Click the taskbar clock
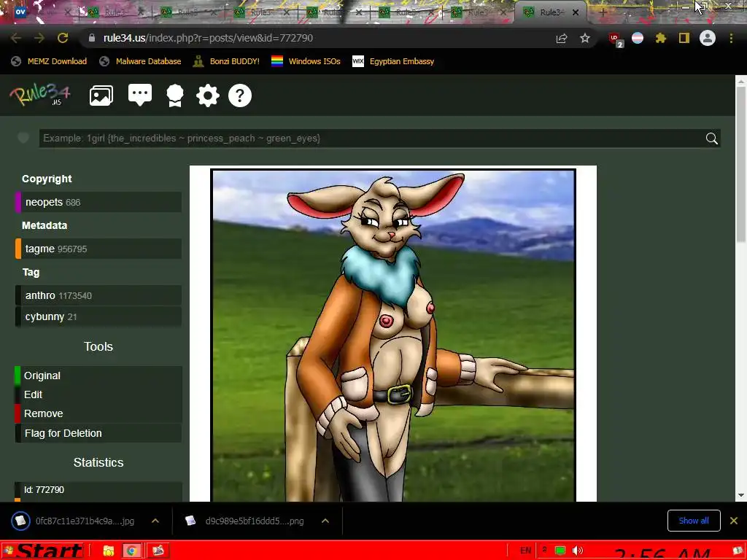 (x=662, y=553)
